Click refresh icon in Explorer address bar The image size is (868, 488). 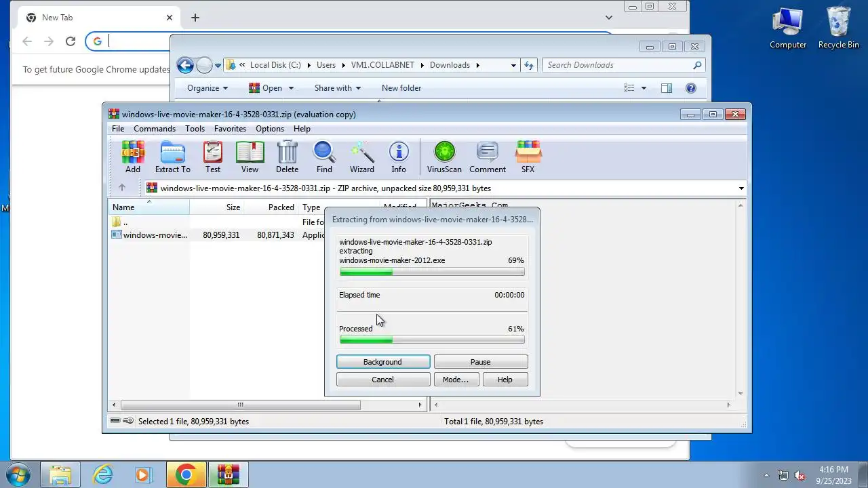[529, 65]
